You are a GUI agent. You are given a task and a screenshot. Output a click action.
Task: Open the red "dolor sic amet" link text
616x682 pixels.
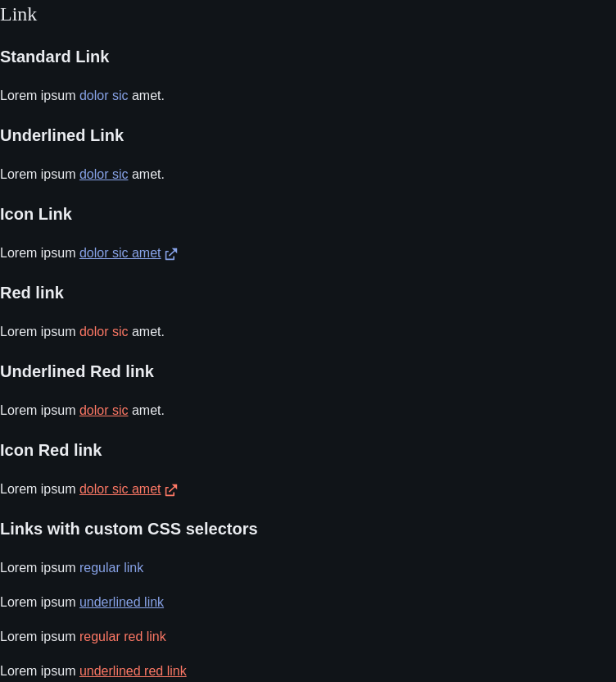120,489
